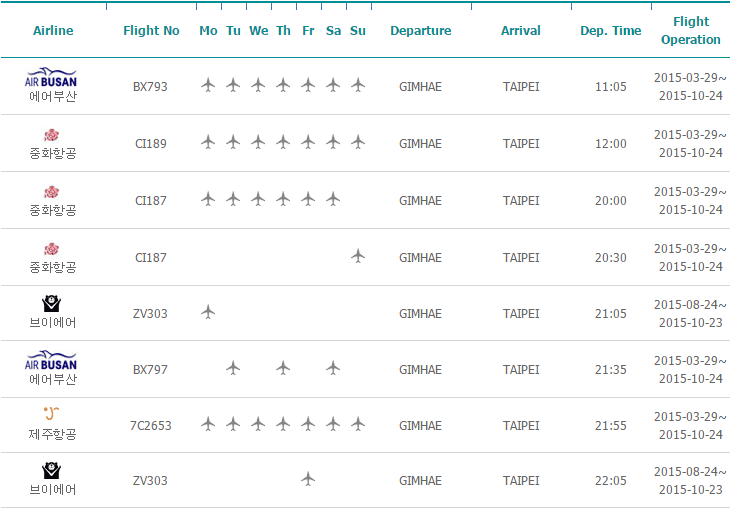
Task: Click the Flight No column header
Action: (151, 31)
